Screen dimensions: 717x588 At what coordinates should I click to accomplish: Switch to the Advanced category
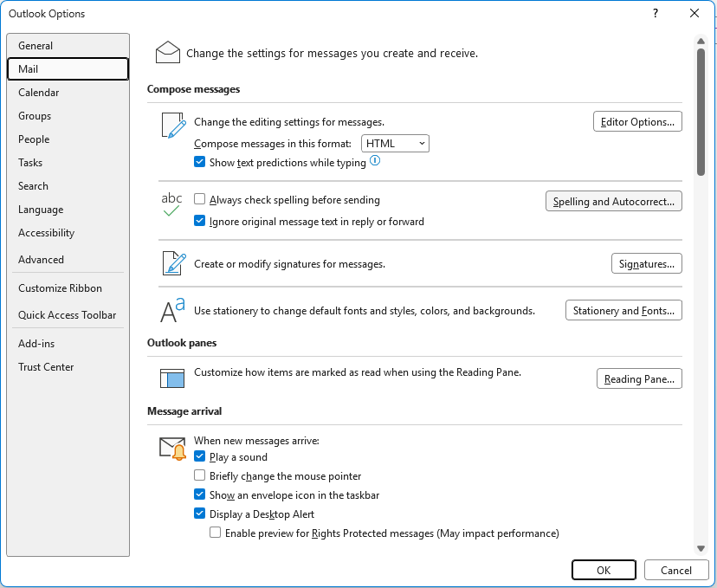click(68, 259)
